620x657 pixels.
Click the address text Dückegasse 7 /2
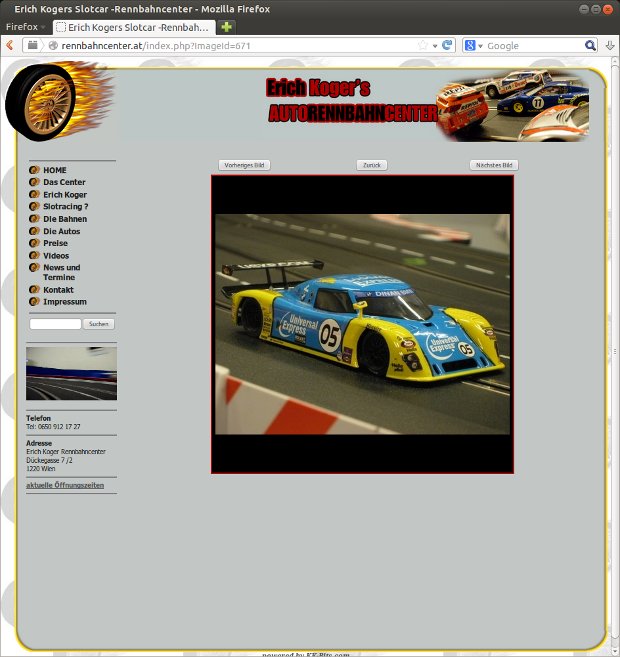(49, 460)
